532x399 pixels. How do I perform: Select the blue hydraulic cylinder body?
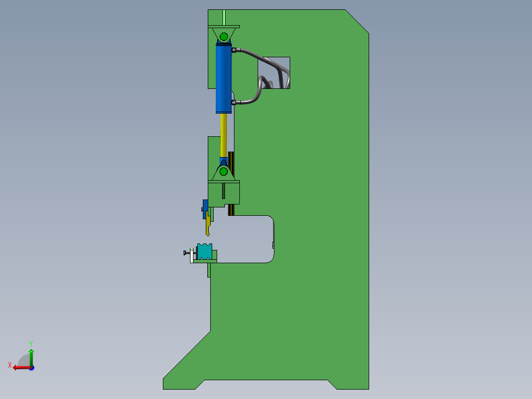point(224,79)
